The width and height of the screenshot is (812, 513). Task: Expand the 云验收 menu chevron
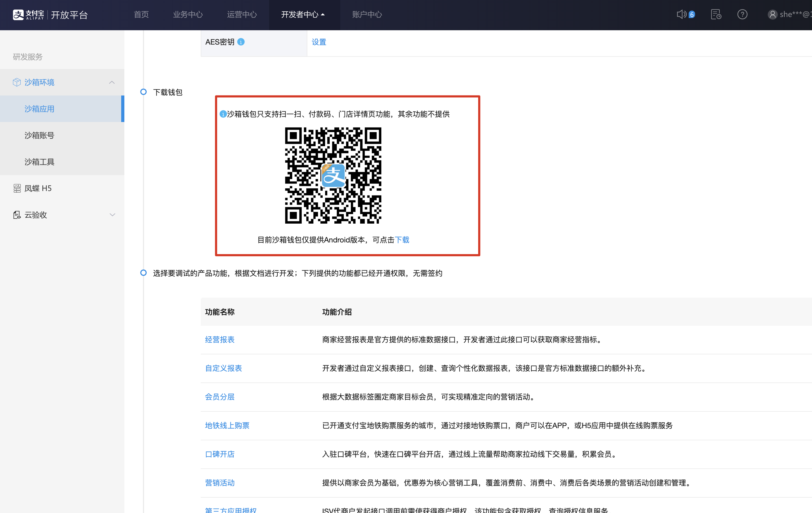(x=112, y=215)
